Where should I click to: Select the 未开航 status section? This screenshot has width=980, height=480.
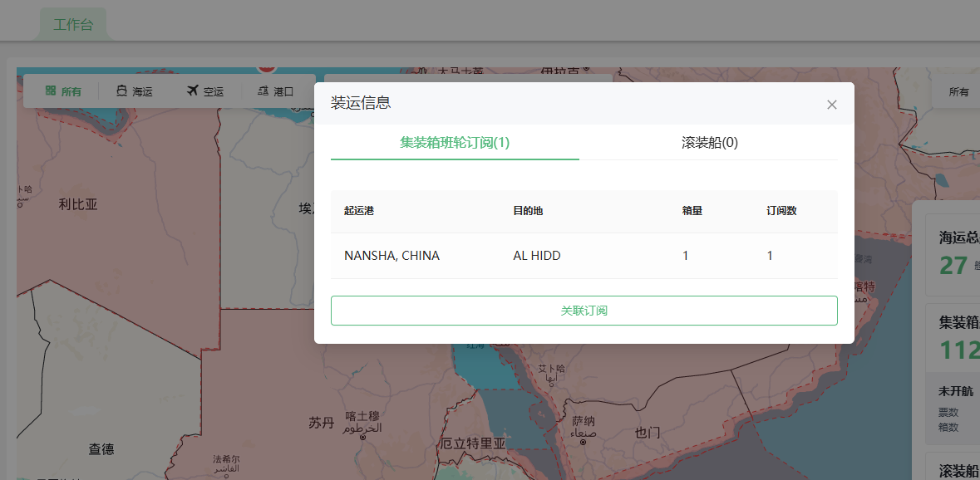[x=956, y=391]
